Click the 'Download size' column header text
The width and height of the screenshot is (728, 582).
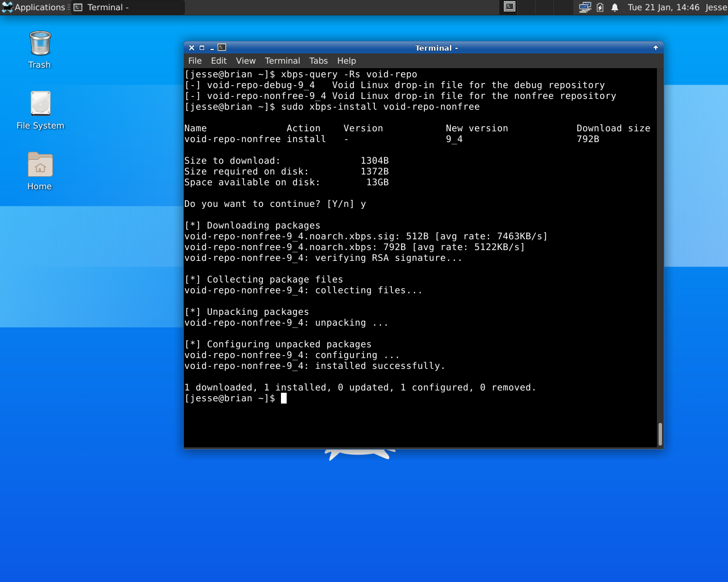(614, 128)
